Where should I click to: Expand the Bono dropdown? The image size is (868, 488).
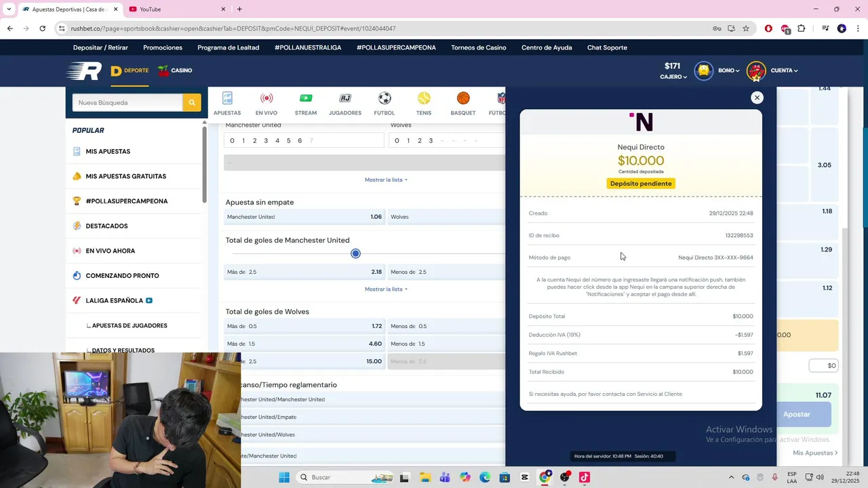click(729, 70)
